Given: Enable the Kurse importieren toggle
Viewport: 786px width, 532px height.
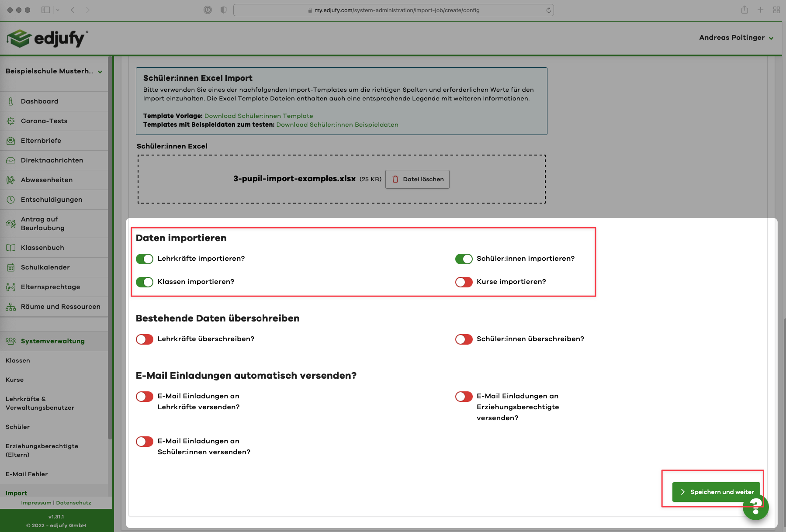Looking at the screenshot, I should 464,282.
